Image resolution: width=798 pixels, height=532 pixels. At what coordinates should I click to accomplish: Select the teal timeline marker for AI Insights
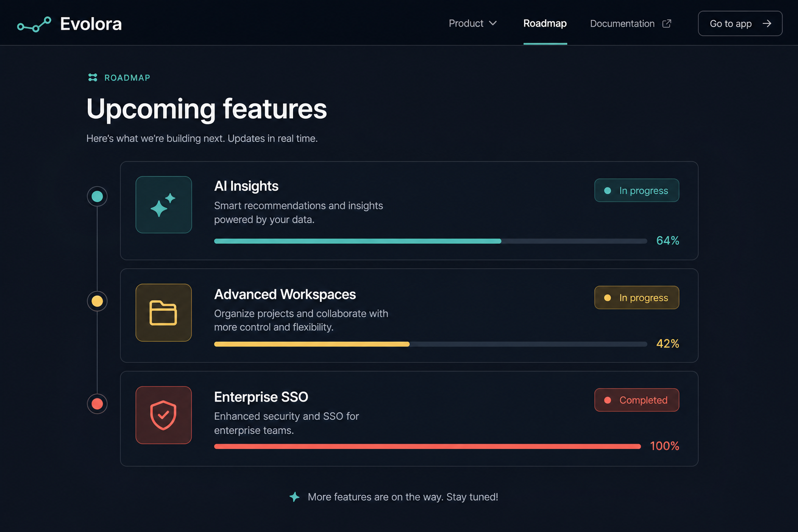(x=97, y=196)
